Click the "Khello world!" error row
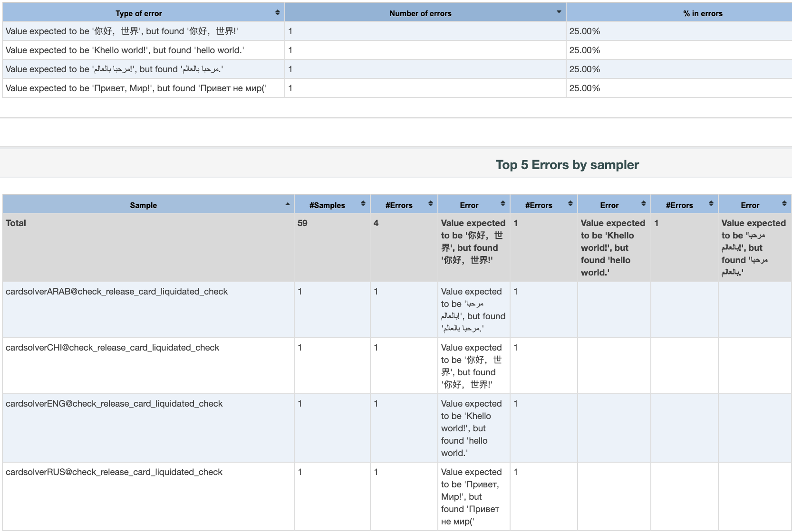 click(x=124, y=50)
